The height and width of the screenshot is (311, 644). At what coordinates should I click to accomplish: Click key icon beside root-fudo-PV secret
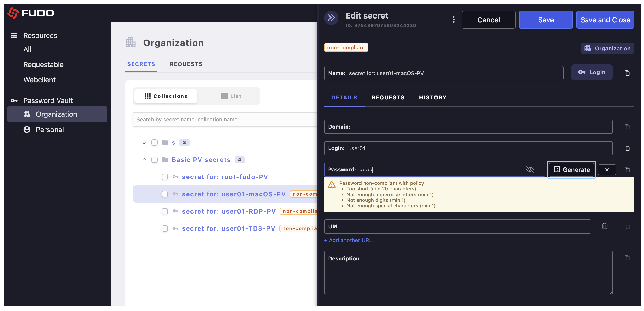175,177
